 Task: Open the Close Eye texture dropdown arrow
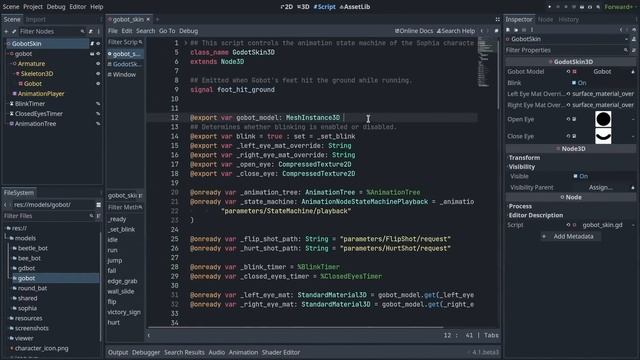pyautogui.click(x=633, y=136)
